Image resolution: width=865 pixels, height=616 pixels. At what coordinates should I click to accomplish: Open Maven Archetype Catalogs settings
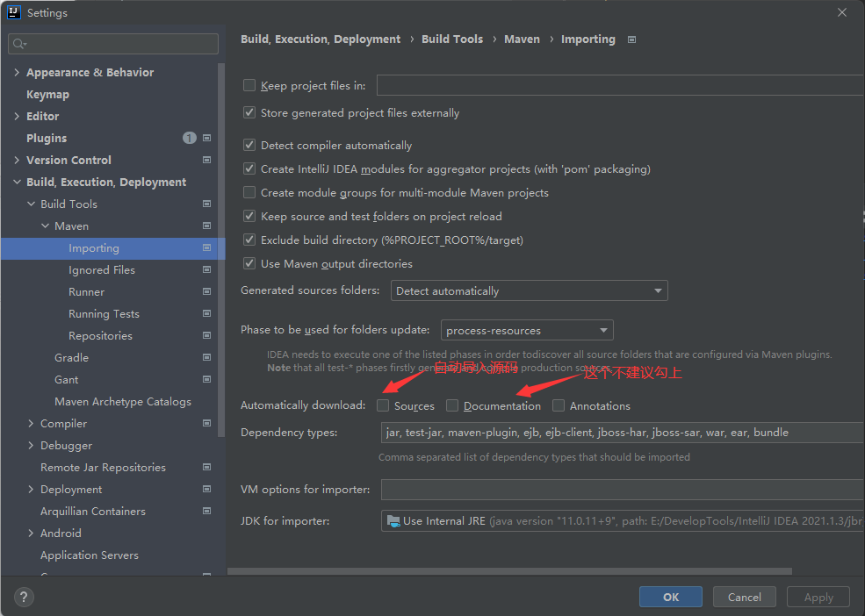click(122, 402)
